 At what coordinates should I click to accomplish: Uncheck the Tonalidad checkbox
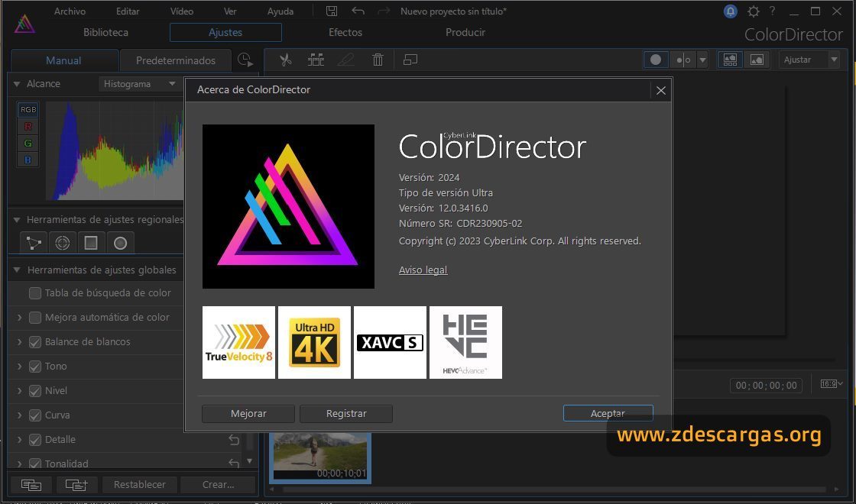click(35, 464)
